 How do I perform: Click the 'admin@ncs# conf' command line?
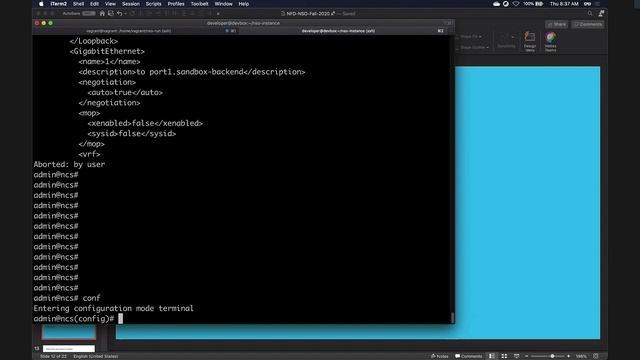coord(67,298)
